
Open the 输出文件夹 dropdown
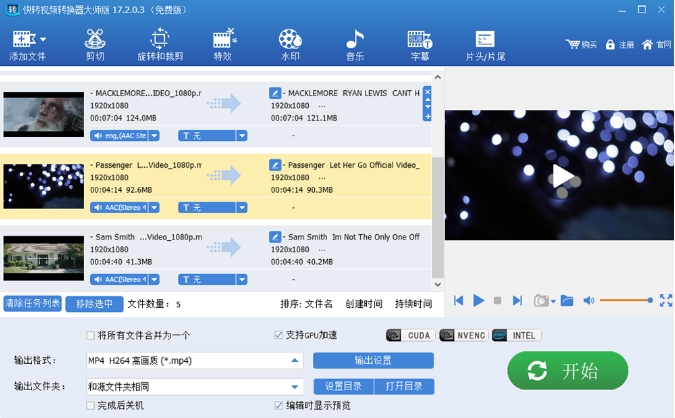(195, 387)
